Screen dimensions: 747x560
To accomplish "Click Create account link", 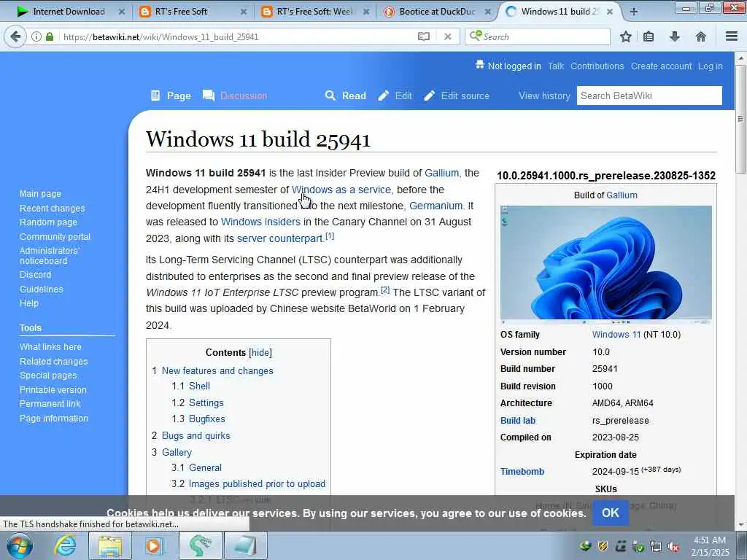I will coord(661,66).
